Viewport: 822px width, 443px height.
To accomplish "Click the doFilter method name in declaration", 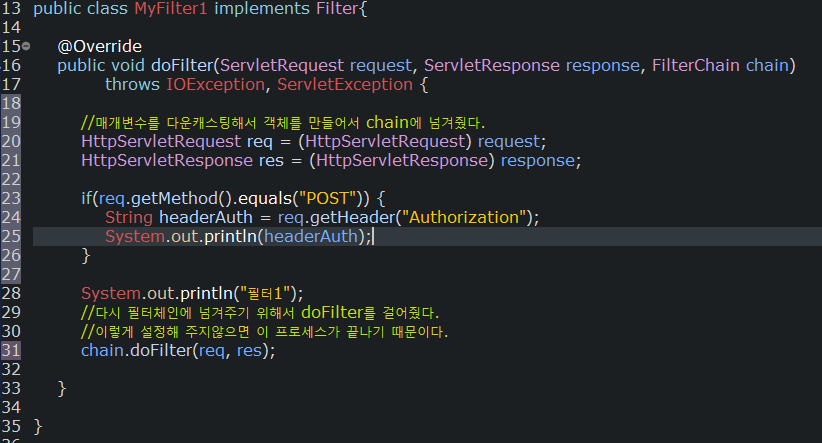I will 182,66.
